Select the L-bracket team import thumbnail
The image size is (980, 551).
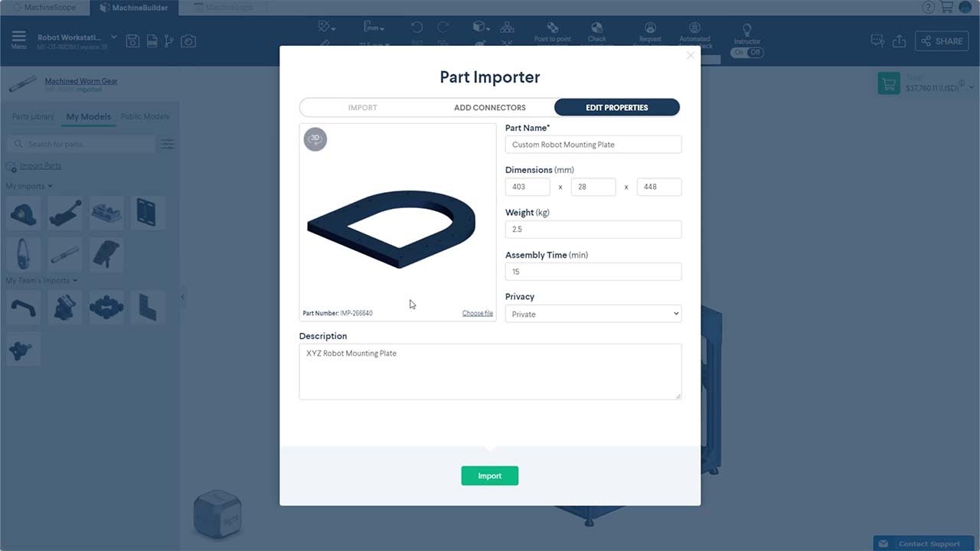148,308
